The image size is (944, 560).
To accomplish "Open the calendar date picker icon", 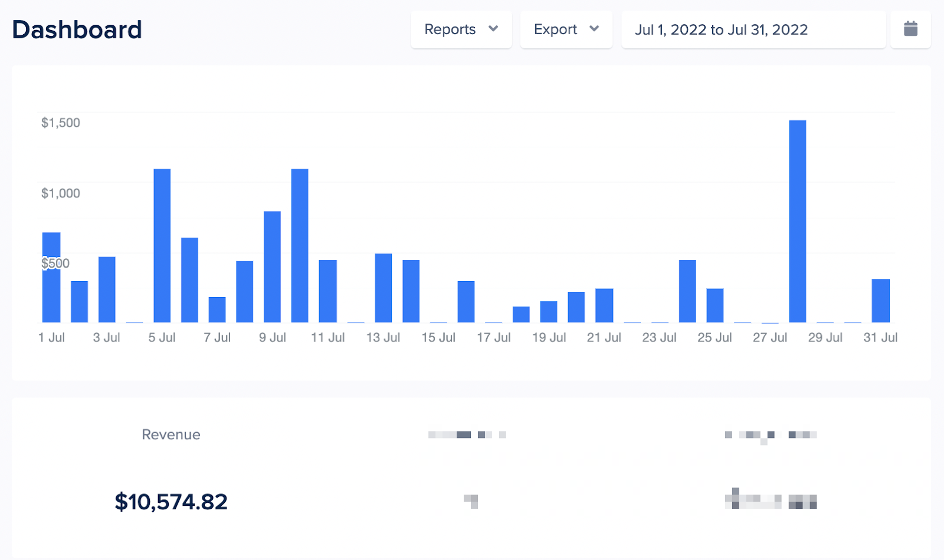I will click(910, 29).
